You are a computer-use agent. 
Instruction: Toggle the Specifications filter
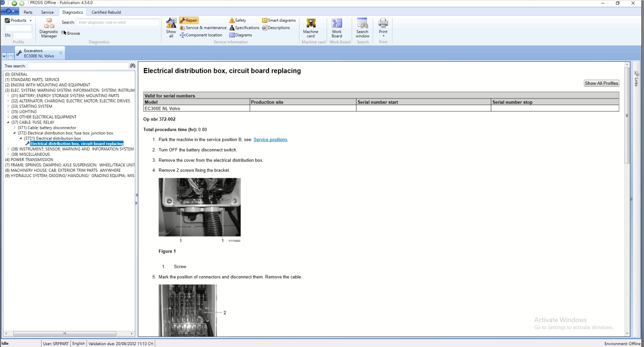244,28
